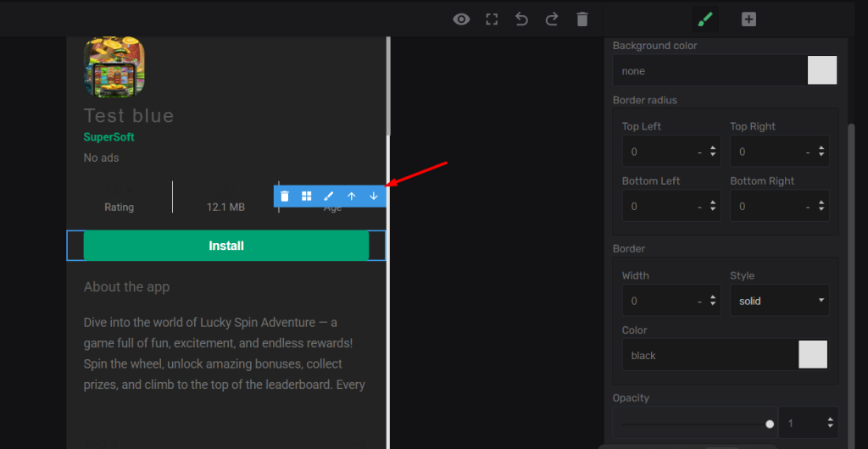The image size is (868, 449).
Task: Open the Top Left radius unit selector
Action: tap(698, 152)
